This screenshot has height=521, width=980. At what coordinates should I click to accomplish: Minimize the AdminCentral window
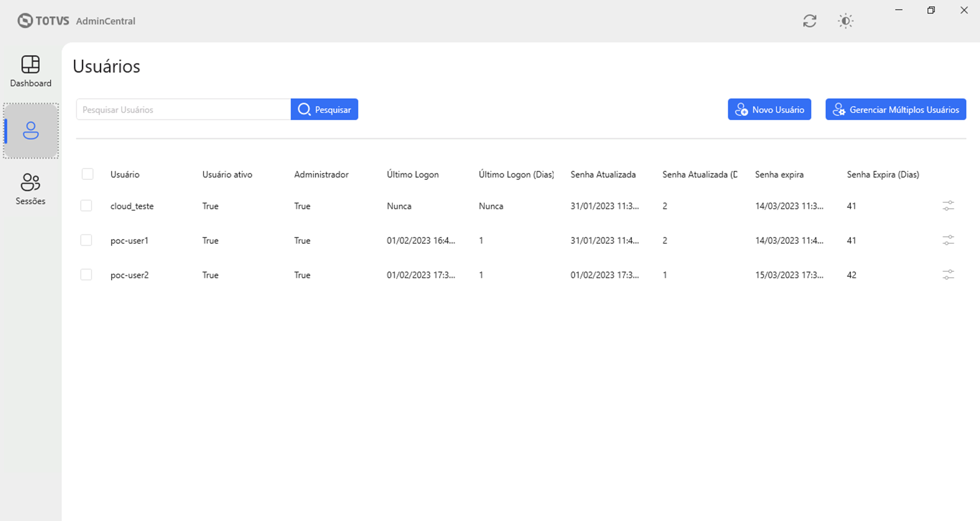(x=899, y=10)
